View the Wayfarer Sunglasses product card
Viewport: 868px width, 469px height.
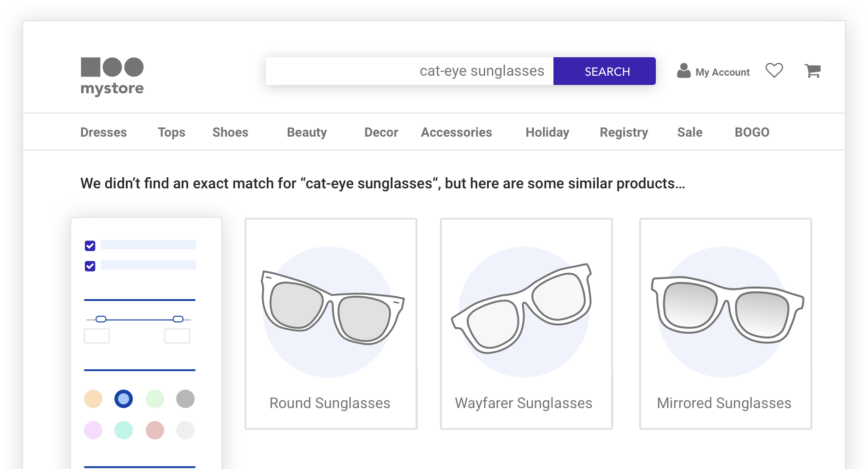coord(526,324)
